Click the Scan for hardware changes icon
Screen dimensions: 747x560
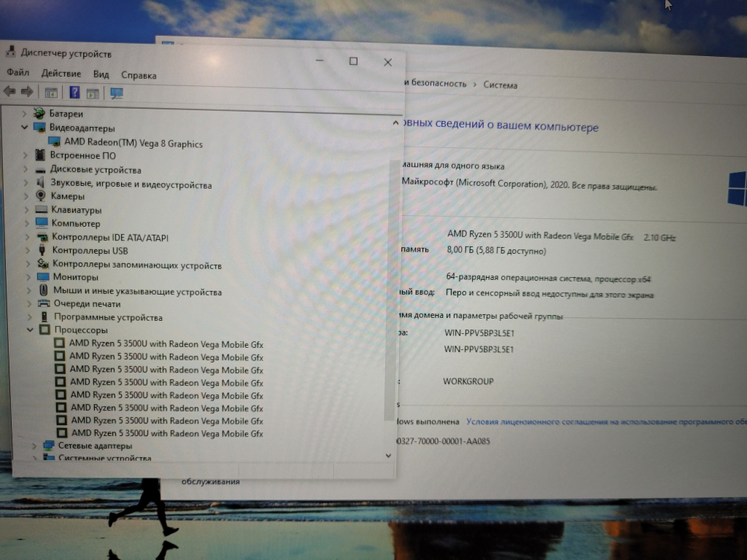click(x=117, y=92)
